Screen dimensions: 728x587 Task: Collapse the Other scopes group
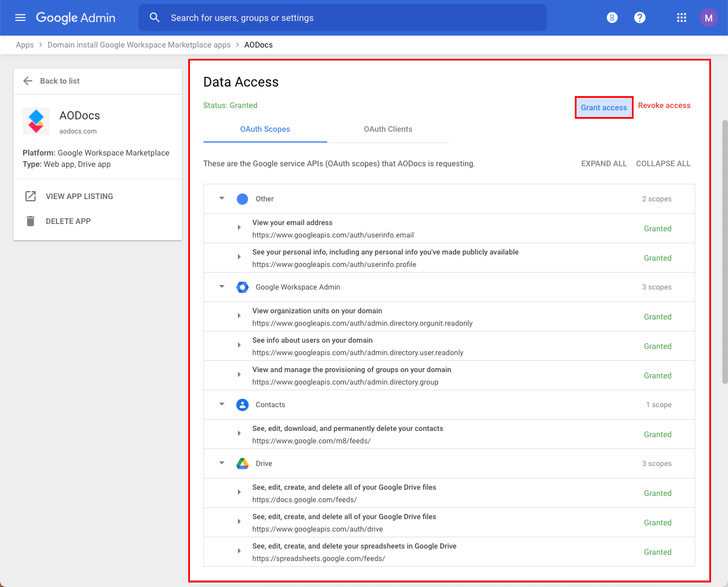(x=222, y=198)
